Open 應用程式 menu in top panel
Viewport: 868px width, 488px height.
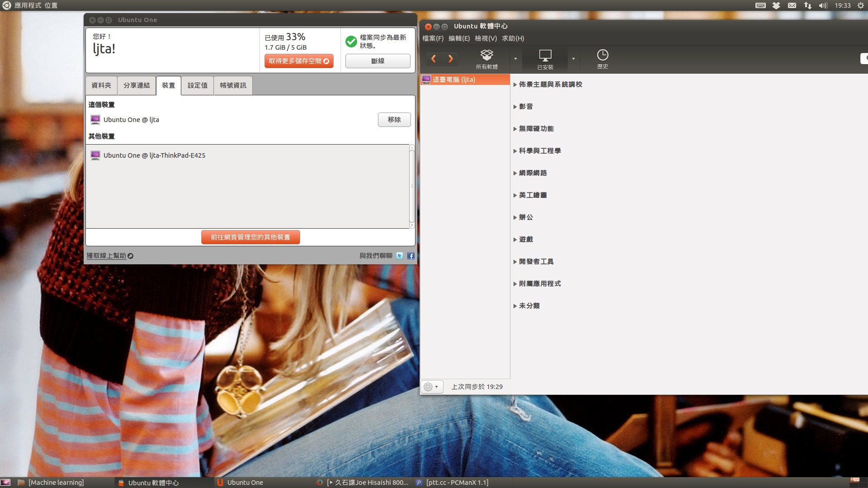(x=28, y=5)
